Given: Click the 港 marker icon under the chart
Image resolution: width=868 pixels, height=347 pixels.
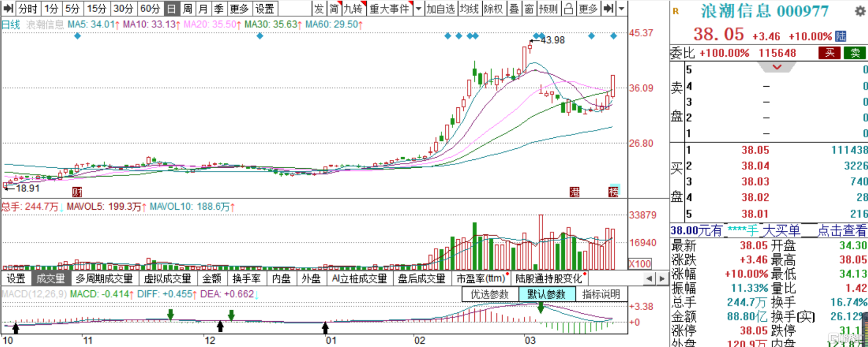Looking at the screenshot, I should click(574, 192).
